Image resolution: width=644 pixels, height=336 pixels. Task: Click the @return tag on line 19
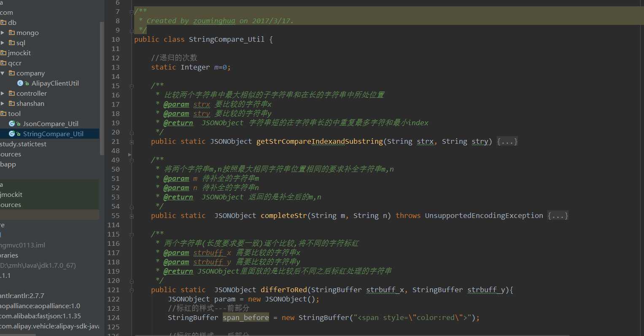178,123
